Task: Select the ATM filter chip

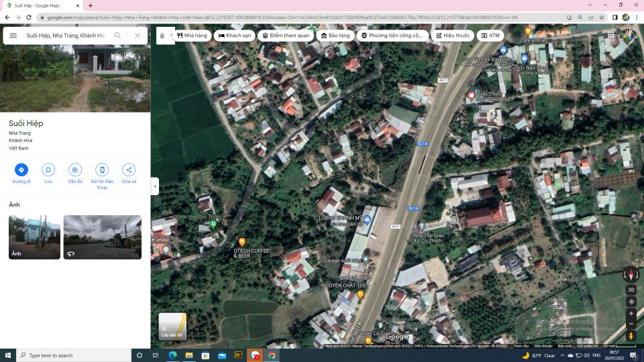Action: tap(490, 36)
